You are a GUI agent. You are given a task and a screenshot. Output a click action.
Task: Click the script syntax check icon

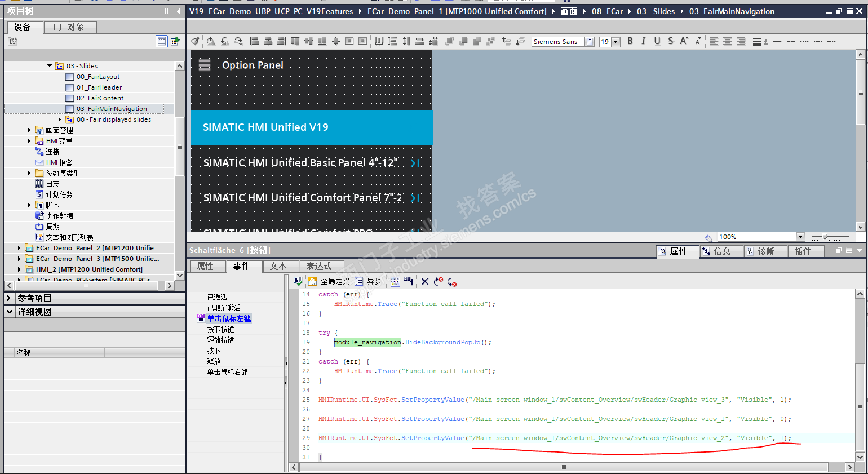pos(298,281)
